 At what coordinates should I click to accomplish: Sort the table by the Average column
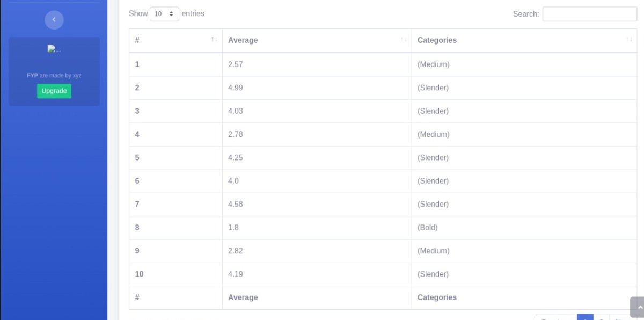(317, 40)
